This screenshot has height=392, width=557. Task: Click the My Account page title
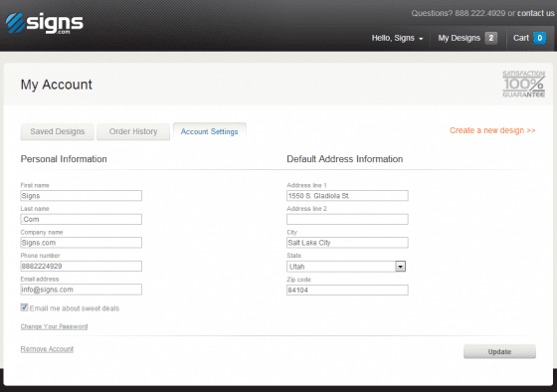(56, 85)
